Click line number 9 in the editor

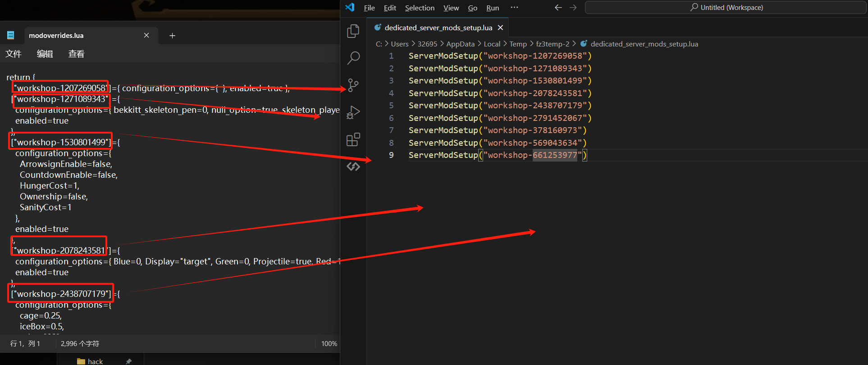click(x=391, y=155)
